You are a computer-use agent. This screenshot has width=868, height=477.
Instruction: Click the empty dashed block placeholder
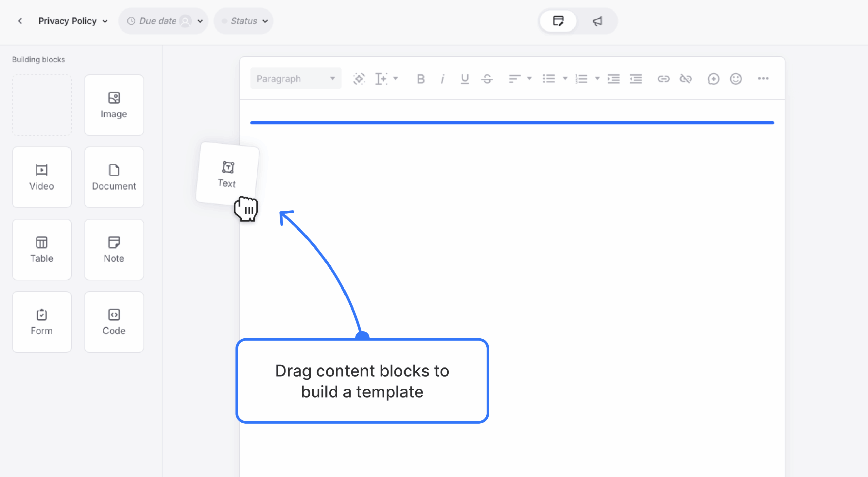[42, 105]
